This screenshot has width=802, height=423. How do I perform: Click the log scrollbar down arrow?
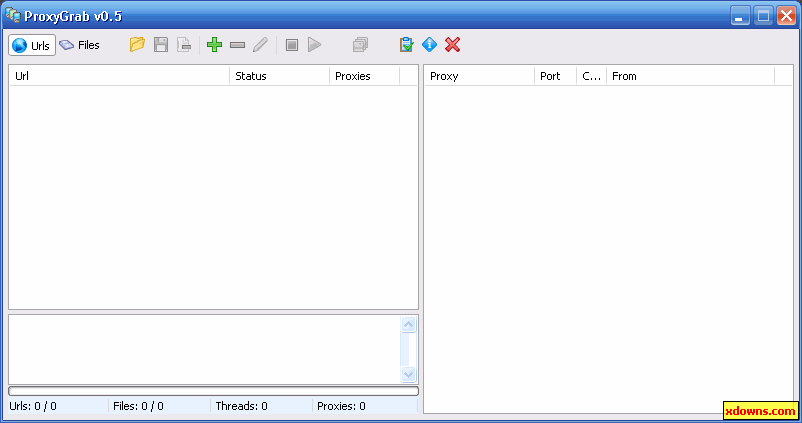408,374
